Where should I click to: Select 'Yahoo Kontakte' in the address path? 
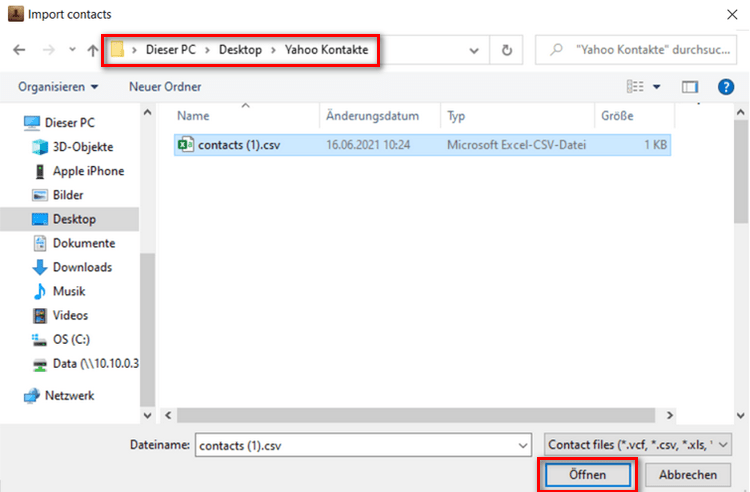click(327, 50)
